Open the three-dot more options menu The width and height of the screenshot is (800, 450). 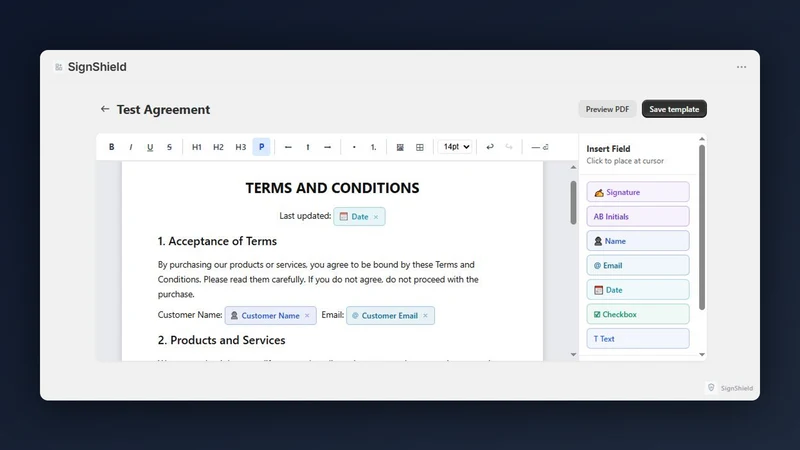click(x=741, y=67)
